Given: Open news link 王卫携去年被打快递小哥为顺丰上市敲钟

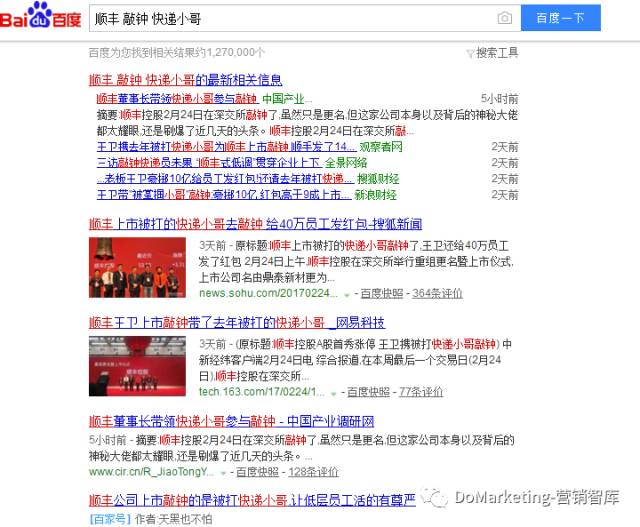Looking at the screenshot, I should click(x=227, y=147).
